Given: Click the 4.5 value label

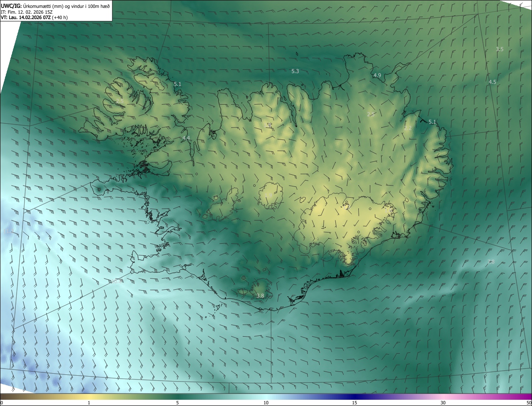Looking at the screenshot, I should [492, 82].
